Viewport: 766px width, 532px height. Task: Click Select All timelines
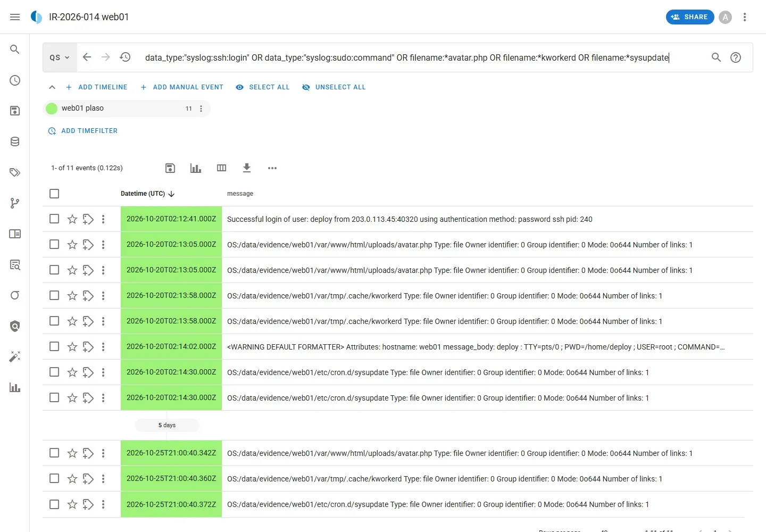point(263,87)
